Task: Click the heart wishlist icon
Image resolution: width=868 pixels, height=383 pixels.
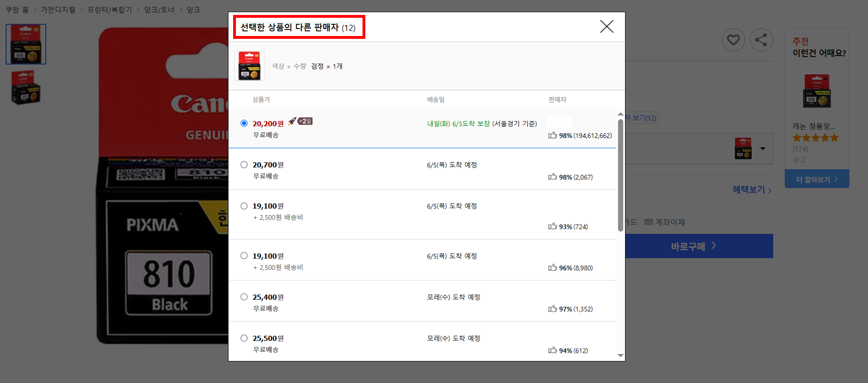Action: [733, 40]
